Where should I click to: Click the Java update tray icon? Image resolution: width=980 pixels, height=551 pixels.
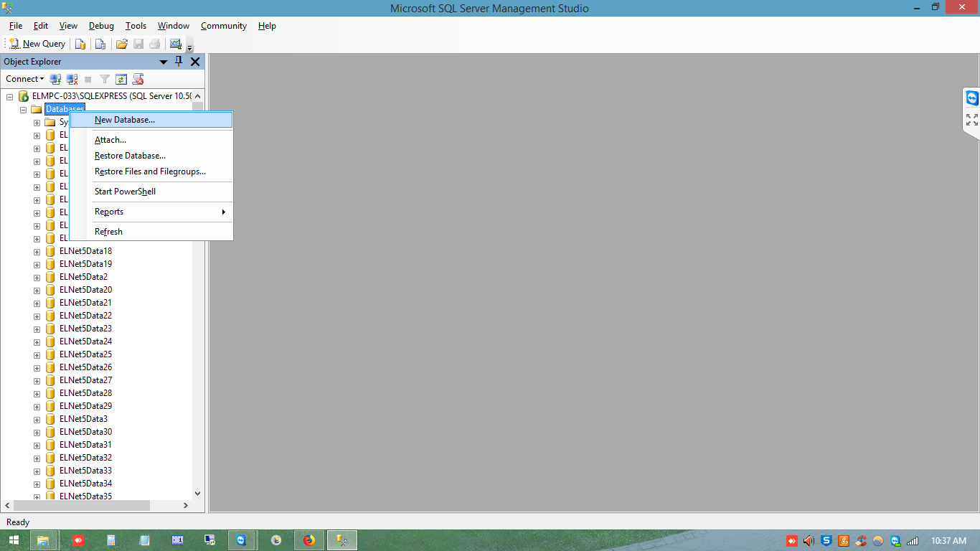[844, 541]
